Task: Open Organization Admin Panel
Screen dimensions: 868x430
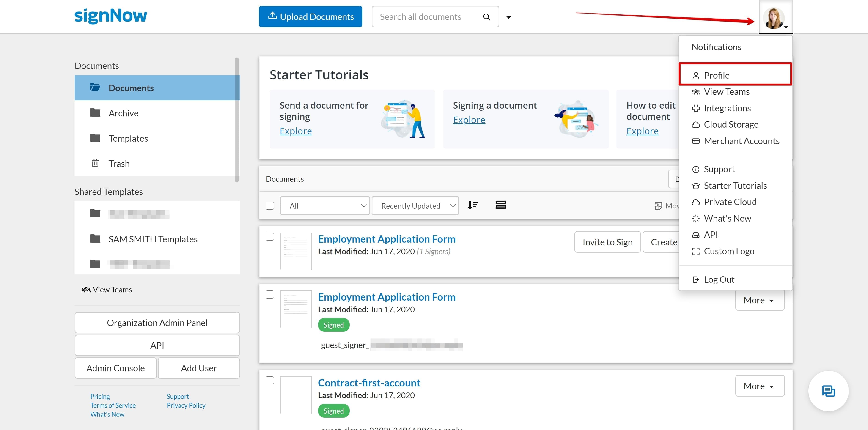Action: [x=157, y=323]
